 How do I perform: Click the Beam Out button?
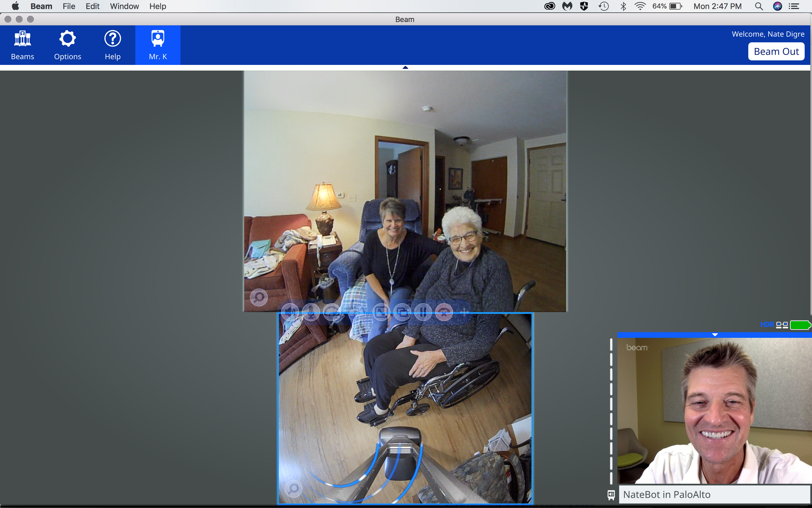coord(776,51)
